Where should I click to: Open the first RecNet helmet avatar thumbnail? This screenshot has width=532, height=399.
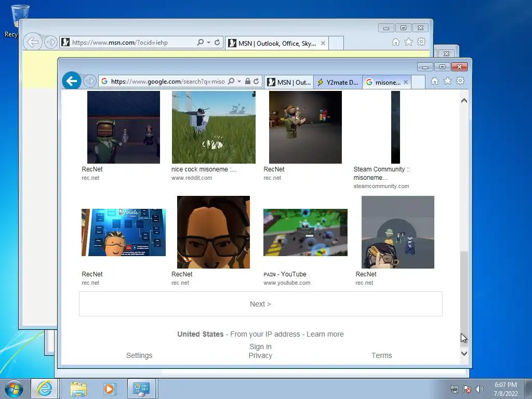[x=124, y=127]
